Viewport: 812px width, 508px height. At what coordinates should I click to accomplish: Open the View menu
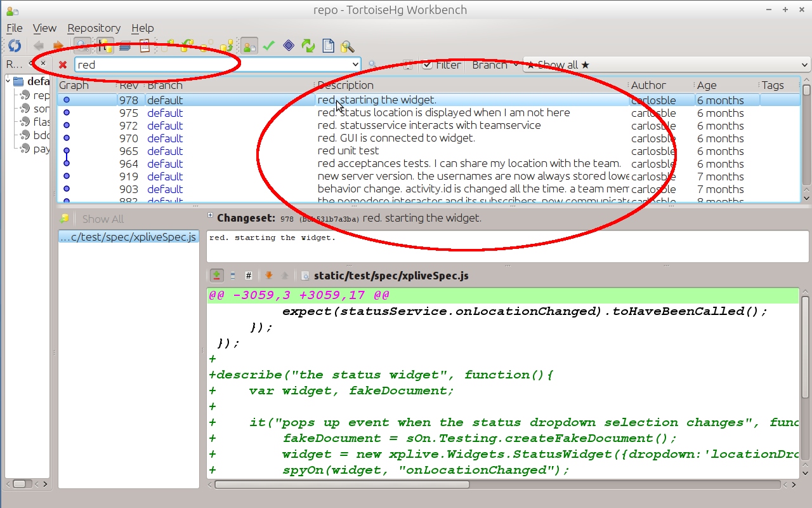44,28
